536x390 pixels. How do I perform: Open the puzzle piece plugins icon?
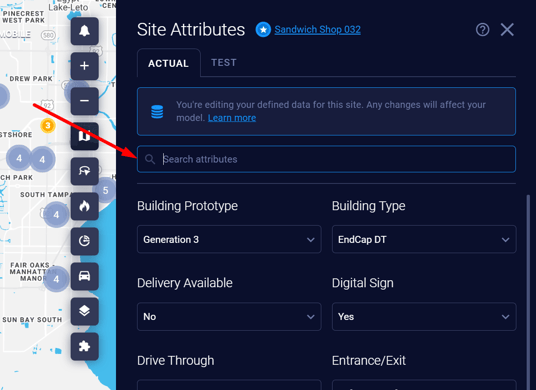pyautogui.click(x=84, y=346)
